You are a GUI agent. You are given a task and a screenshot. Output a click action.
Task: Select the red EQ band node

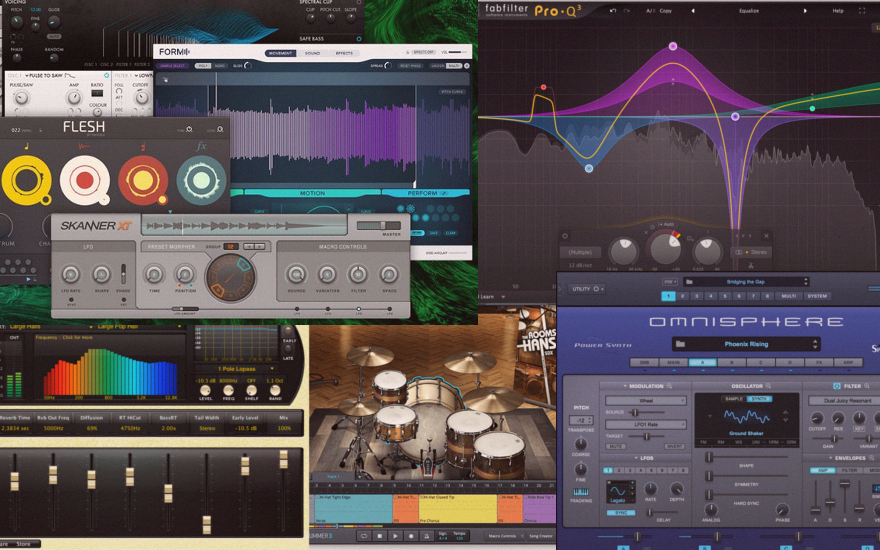click(x=543, y=87)
